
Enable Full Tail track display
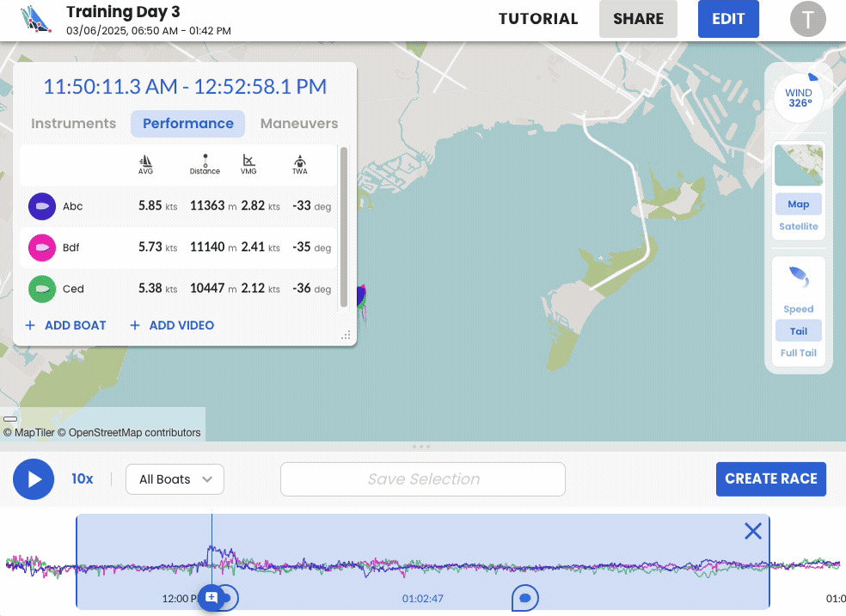798,353
